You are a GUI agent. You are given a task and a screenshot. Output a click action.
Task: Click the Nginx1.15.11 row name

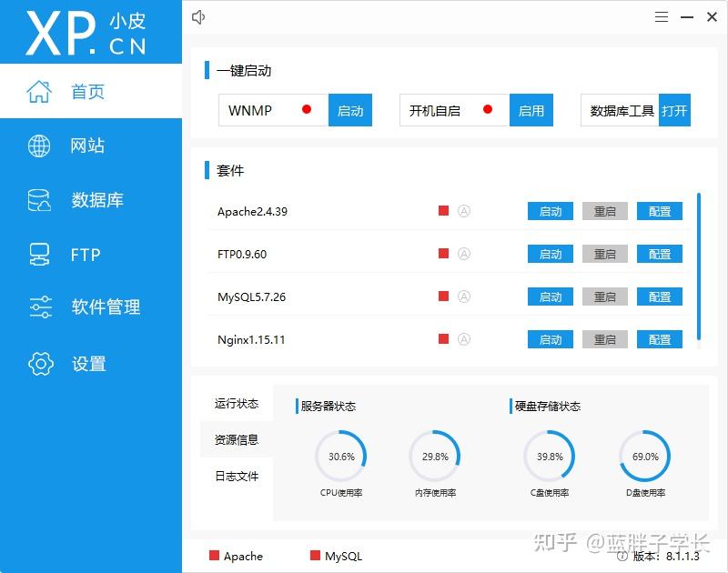tap(251, 339)
